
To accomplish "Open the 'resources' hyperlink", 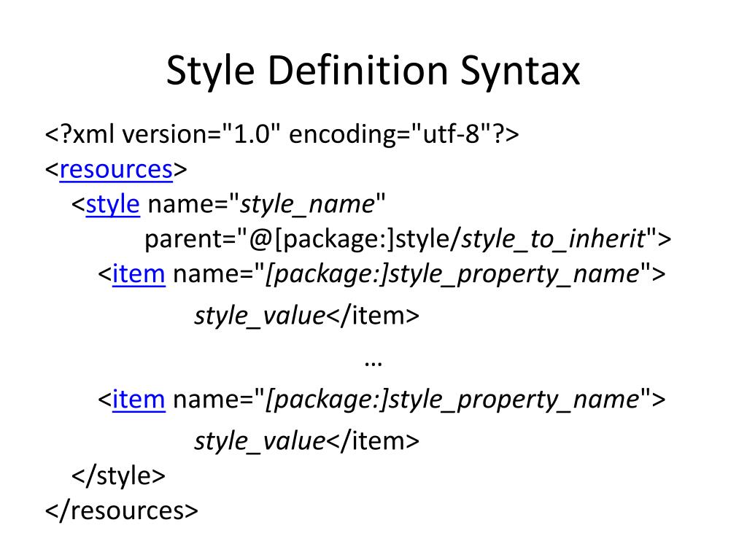I will pos(116,169).
